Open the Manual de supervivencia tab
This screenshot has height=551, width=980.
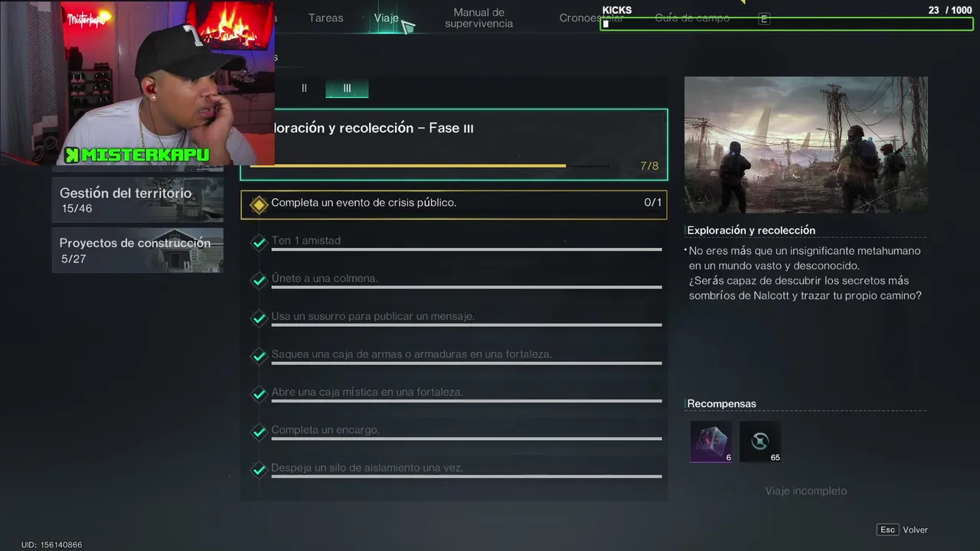pyautogui.click(x=479, y=18)
